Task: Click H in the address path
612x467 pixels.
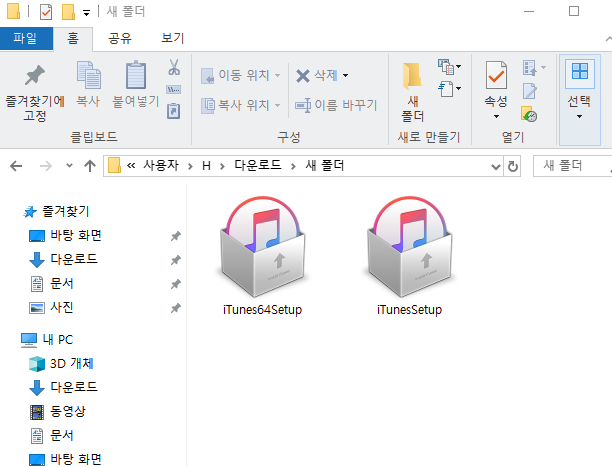Action: (x=206, y=166)
